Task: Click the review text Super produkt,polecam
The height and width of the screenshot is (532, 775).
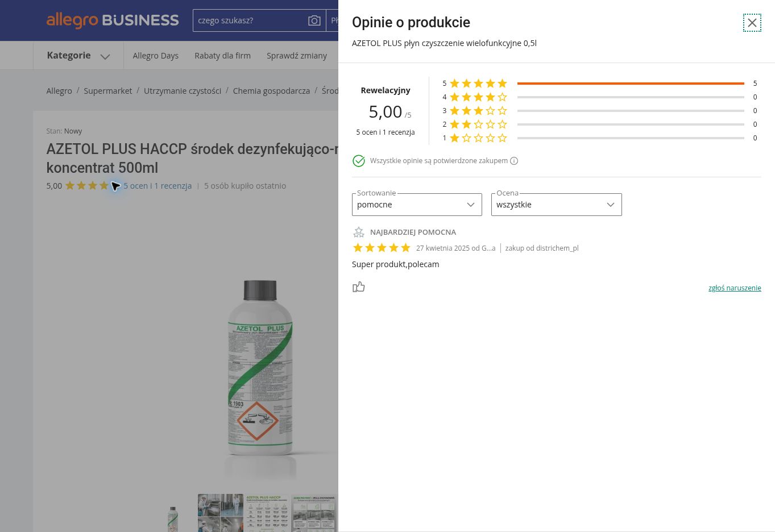Action: (x=396, y=264)
